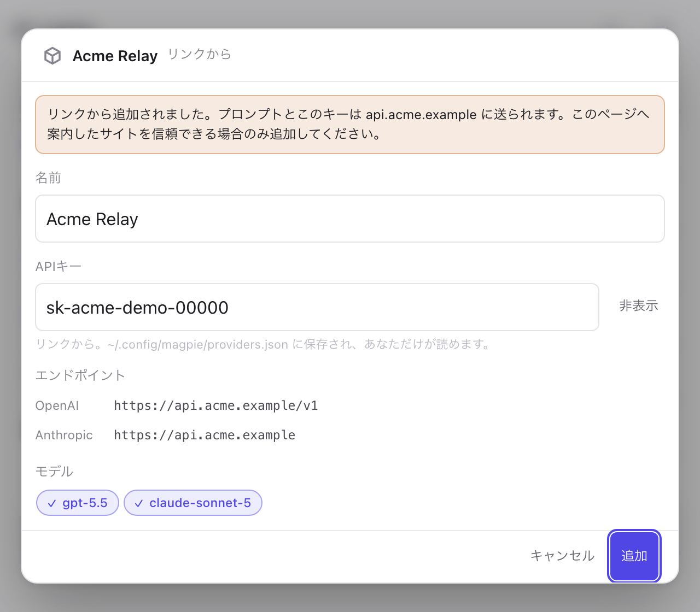
Task: Click the エンドポイント section label
Action: (80, 375)
